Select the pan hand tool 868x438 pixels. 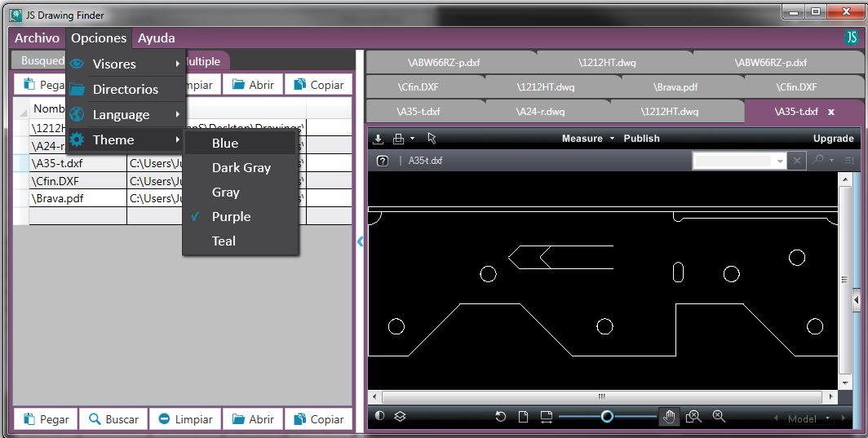coord(669,418)
